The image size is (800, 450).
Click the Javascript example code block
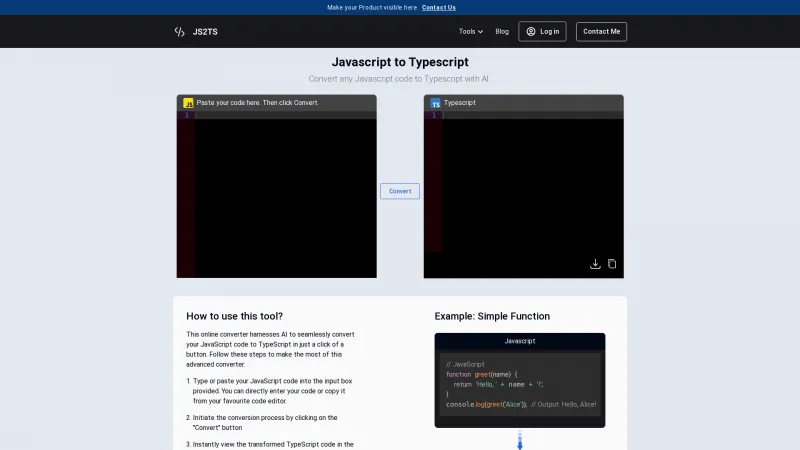tap(520, 384)
